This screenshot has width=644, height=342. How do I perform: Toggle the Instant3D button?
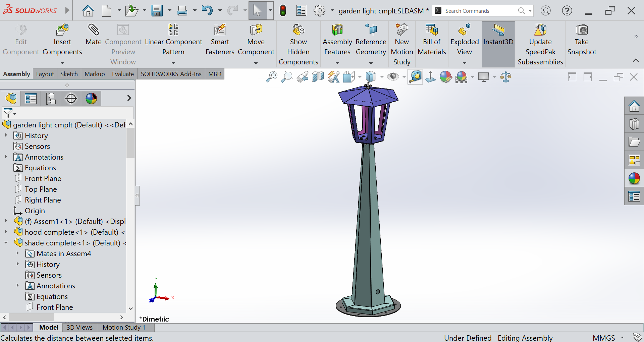[x=498, y=44]
